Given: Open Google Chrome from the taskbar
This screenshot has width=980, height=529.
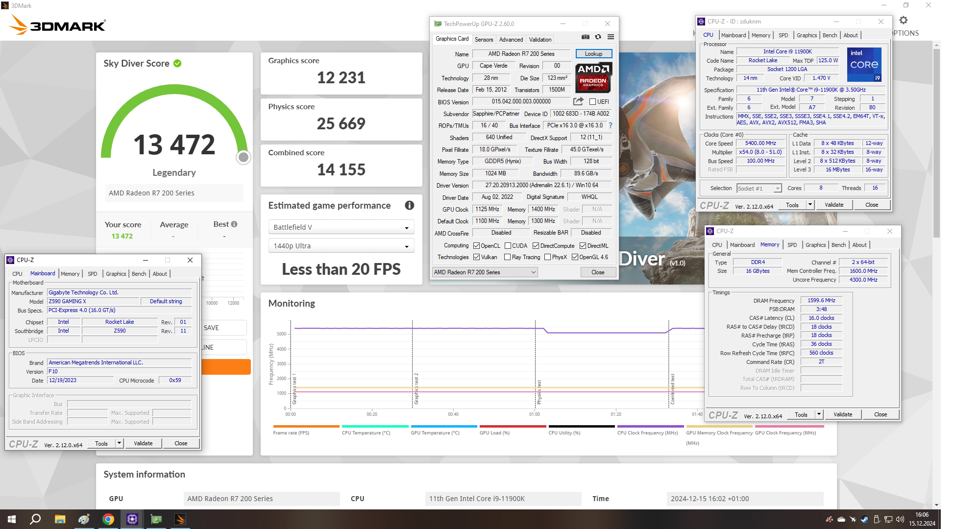Looking at the screenshot, I should [108, 519].
